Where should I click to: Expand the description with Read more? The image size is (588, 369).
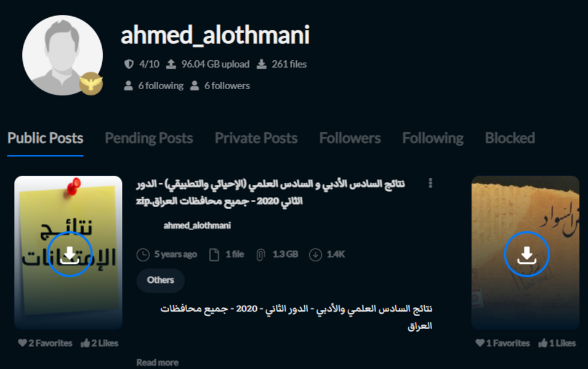[x=158, y=362]
